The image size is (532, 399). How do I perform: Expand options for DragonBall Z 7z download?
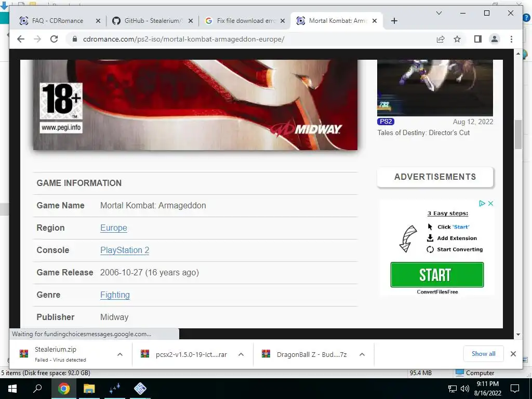362,354
